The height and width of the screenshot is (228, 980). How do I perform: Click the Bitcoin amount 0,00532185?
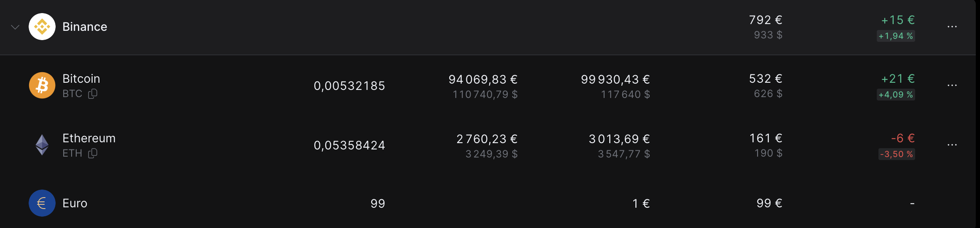[349, 86]
